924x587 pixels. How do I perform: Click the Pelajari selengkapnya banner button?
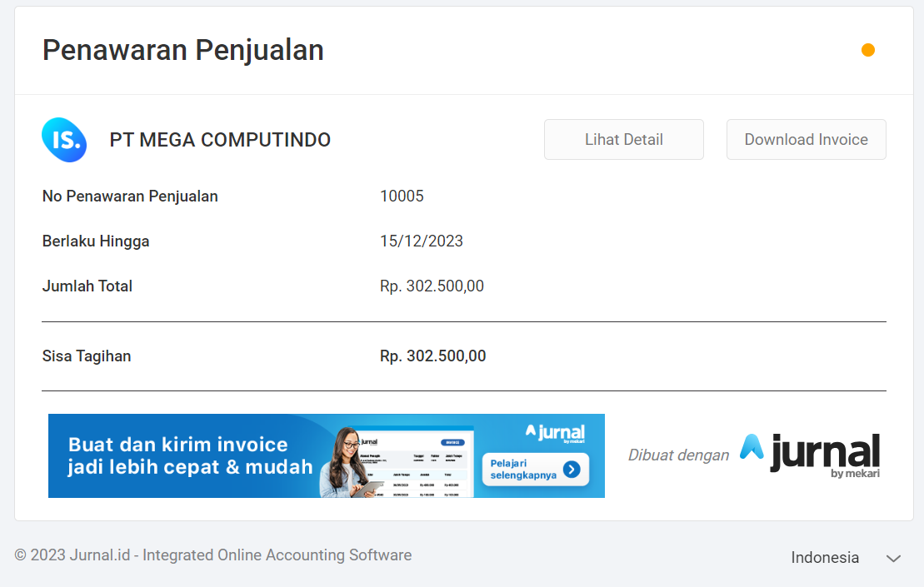pos(535,470)
